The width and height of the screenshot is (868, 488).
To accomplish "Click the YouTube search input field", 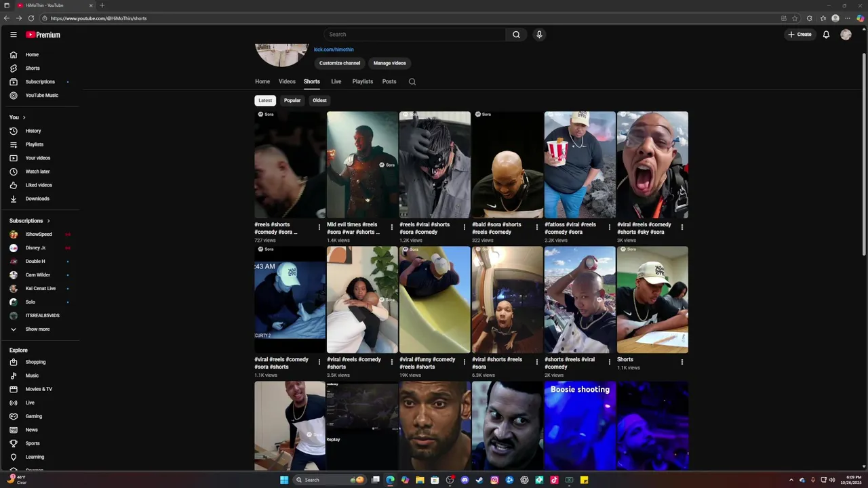I will [x=414, y=35].
